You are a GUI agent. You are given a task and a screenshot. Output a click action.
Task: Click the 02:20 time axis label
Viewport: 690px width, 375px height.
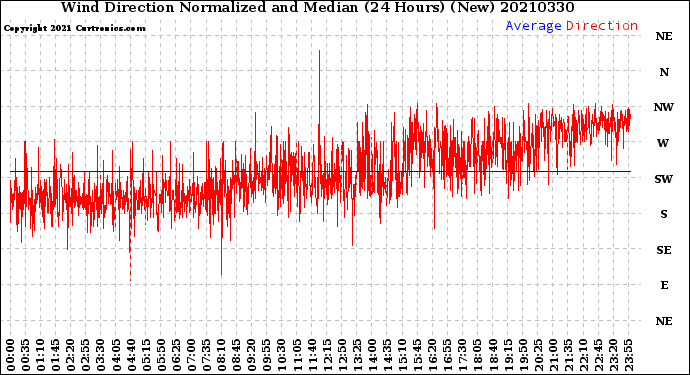[71, 355]
